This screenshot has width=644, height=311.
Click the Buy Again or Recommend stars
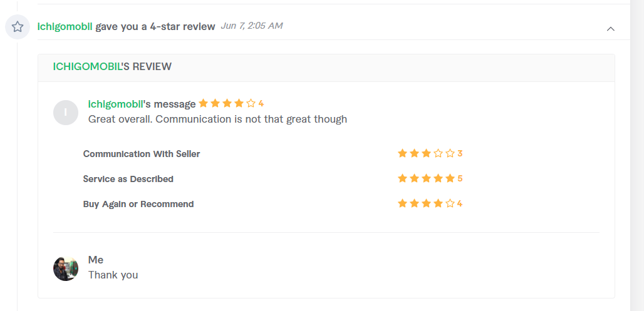[427, 203]
